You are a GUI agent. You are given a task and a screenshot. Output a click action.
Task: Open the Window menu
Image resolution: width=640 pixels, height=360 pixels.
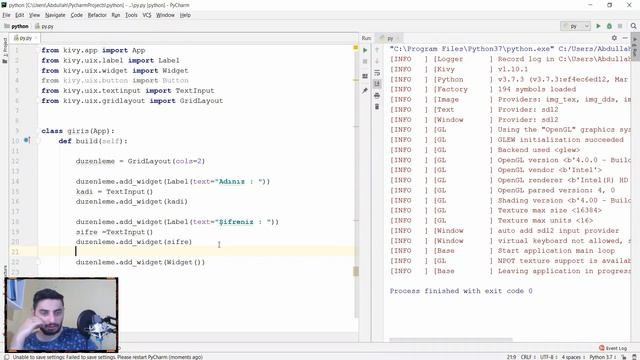(165, 15)
